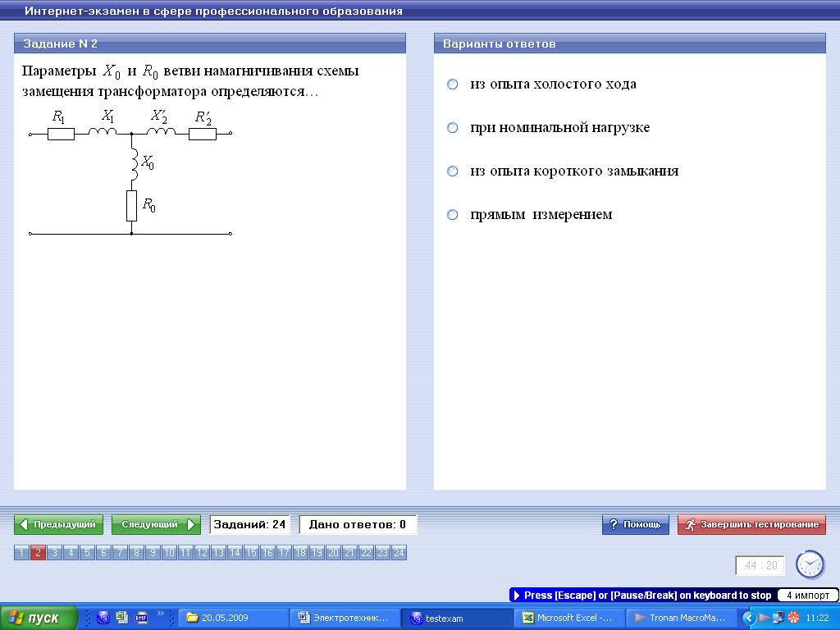Jump to question 8
The image size is (840, 630).
137,552
